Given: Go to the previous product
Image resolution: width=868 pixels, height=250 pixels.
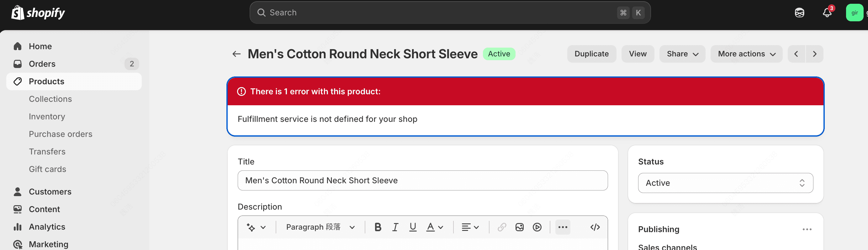Looking at the screenshot, I should [796, 54].
